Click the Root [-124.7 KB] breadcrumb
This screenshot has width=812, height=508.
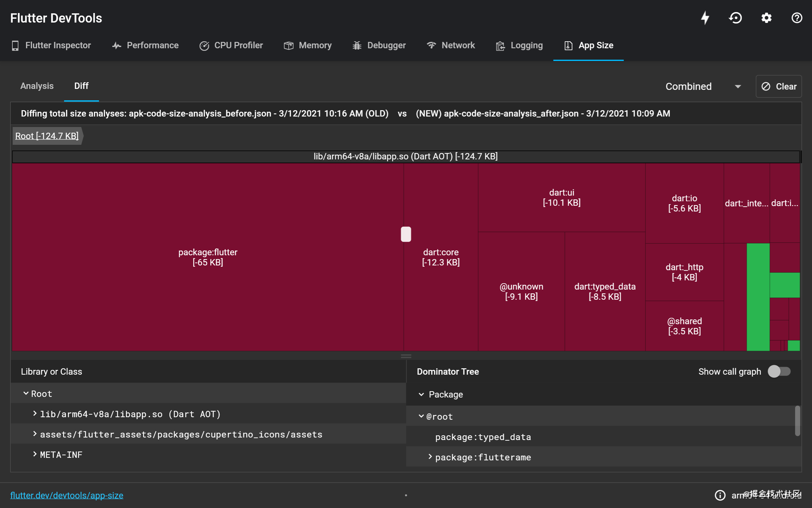coord(47,136)
